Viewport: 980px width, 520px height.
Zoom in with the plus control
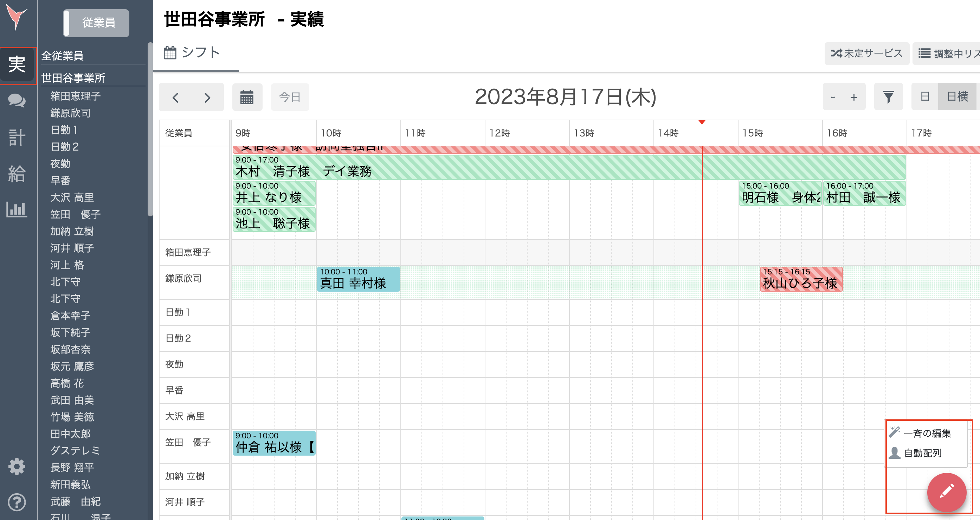(x=854, y=96)
